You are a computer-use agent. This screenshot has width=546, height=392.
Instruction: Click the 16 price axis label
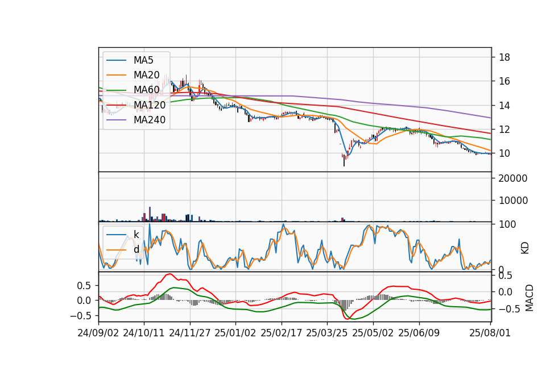(x=504, y=81)
